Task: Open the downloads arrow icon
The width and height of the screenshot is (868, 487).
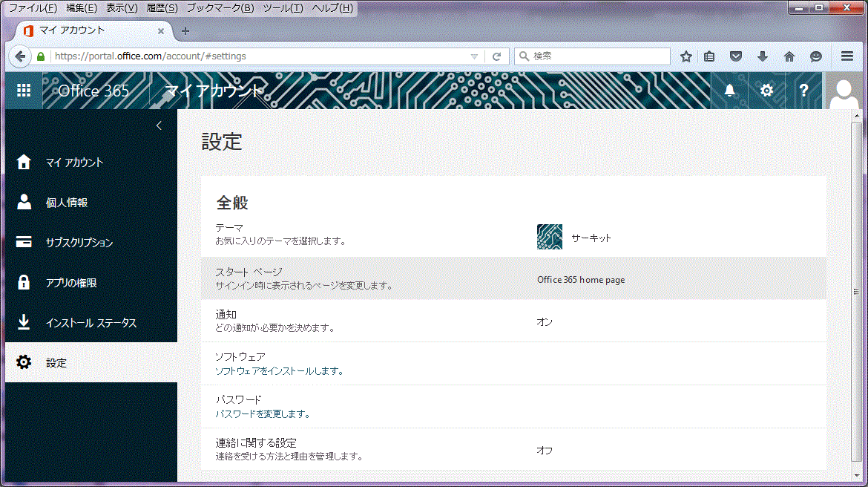Action: (762, 56)
